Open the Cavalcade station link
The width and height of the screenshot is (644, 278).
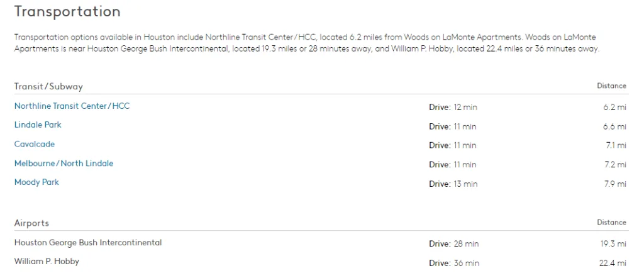pyautogui.click(x=35, y=145)
